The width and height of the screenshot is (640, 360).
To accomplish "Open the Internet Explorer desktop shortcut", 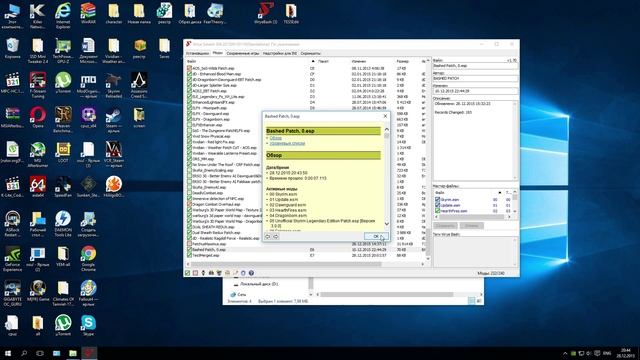I will (x=63, y=15).
